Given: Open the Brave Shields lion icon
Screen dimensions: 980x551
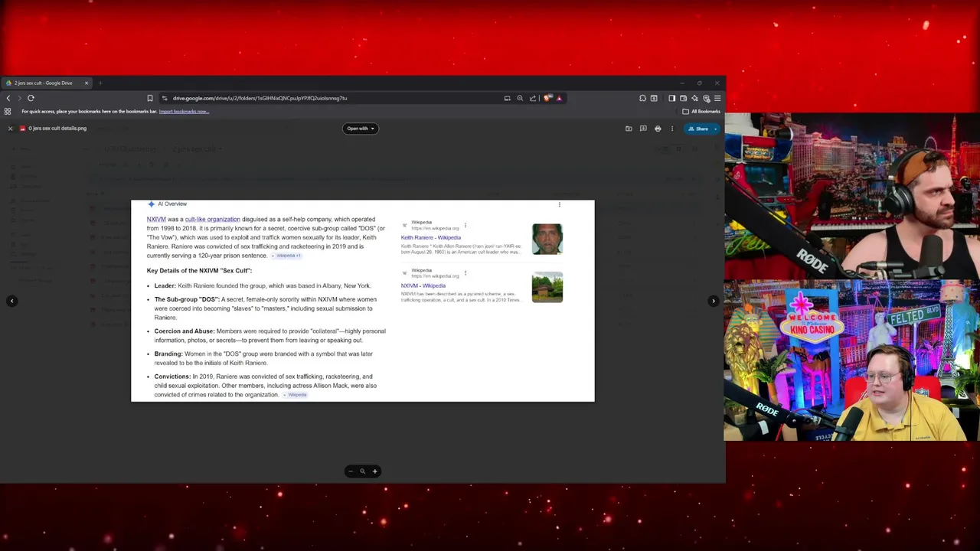Looking at the screenshot, I should tap(548, 98).
